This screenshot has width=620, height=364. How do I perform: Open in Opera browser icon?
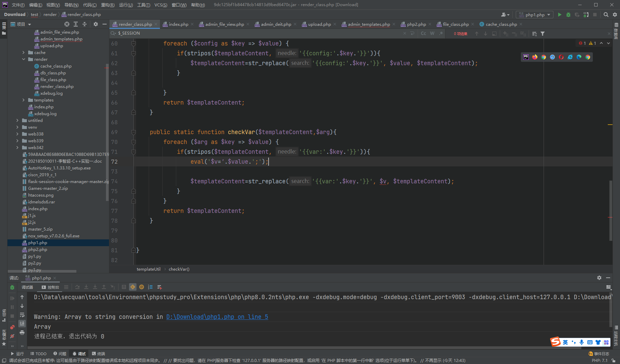(x=561, y=57)
